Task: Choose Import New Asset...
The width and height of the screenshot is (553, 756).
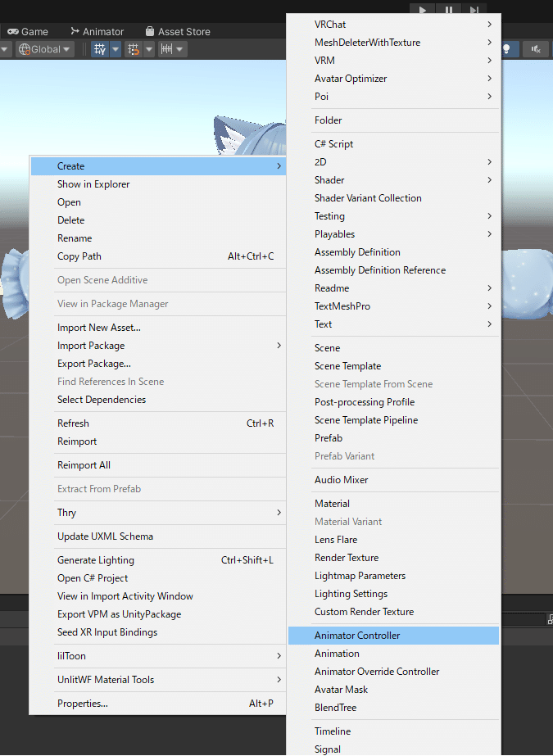Action: click(x=159, y=328)
